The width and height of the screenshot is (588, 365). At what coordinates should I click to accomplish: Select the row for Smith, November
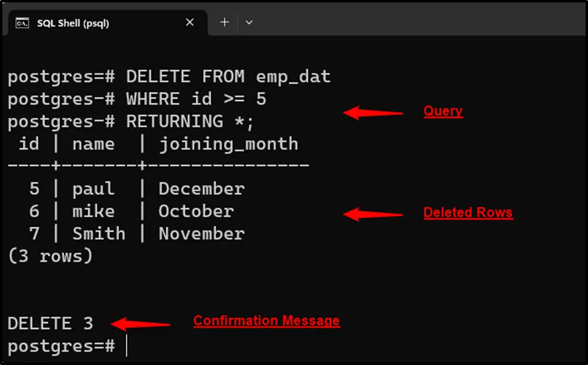tap(136, 233)
